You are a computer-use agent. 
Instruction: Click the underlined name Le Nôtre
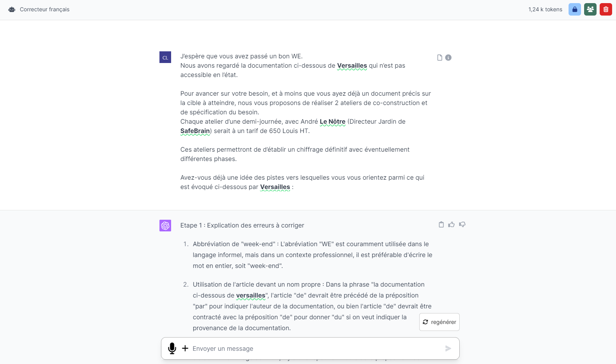coord(332,122)
